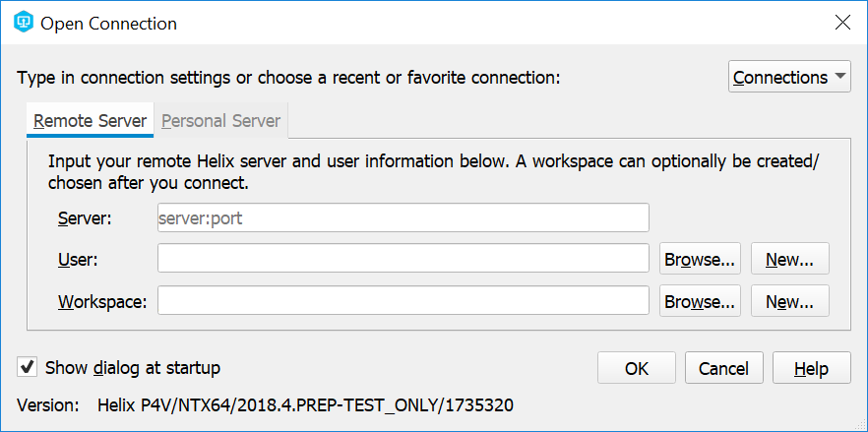This screenshot has width=868, height=432.
Task: Click the Server server:port input field
Action: (x=403, y=217)
